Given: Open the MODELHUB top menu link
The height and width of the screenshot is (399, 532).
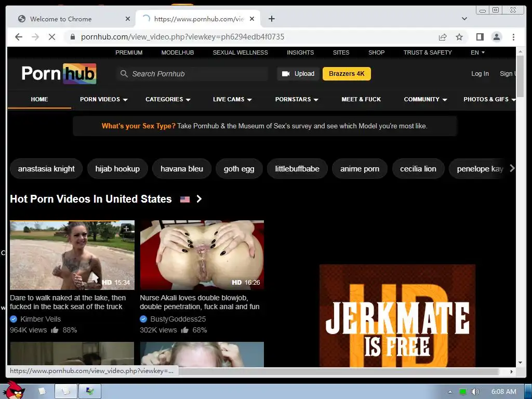Looking at the screenshot, I should pyautogui.click(x=178, y=52).
